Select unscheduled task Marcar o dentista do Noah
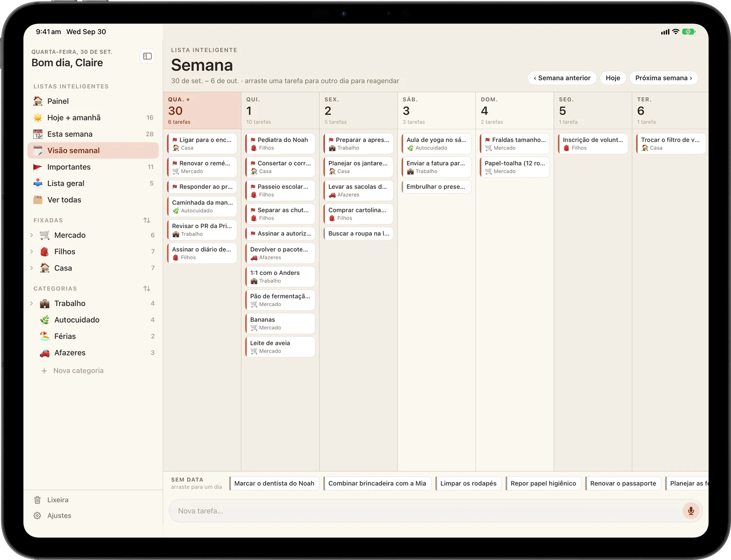The width and height of the screenshot is (731, 560). point(274,483)
